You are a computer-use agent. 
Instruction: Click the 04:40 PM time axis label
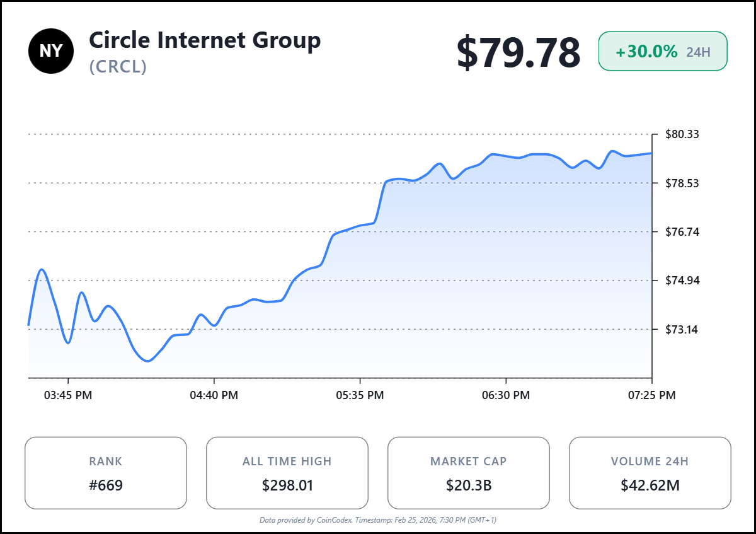[x=214, y=395]
